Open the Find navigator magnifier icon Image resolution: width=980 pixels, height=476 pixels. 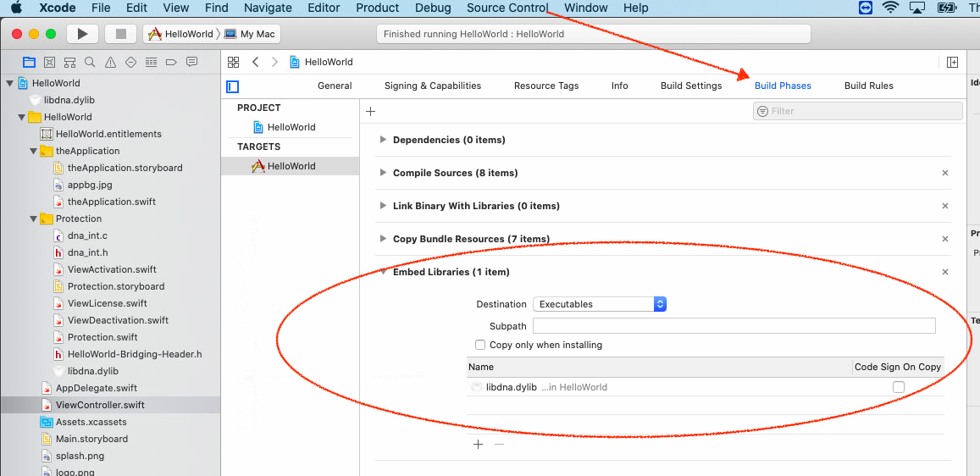[x=90, y=62]
